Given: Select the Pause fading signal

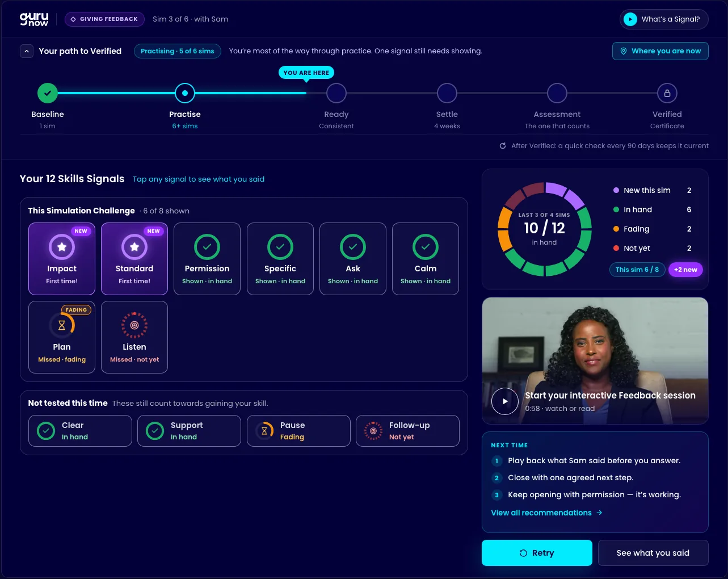Looking at the screenshot, I should [x=298, y=431].
